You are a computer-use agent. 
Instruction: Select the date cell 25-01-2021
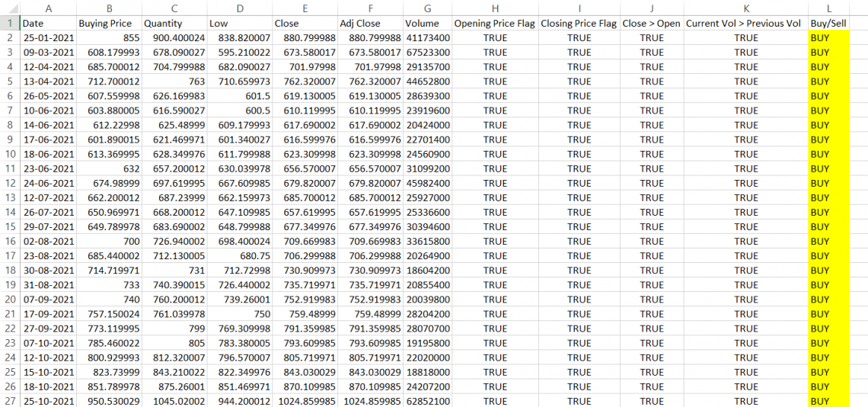coord(48,38)
